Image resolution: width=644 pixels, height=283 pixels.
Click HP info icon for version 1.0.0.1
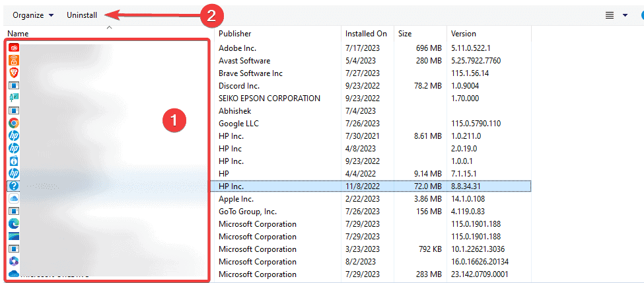14,161
